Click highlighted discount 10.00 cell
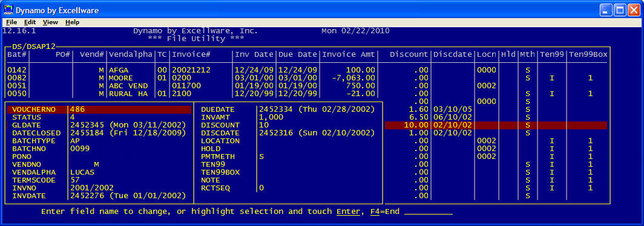The width and height of the screenshot is (644, 226). [x=416, y=125]
